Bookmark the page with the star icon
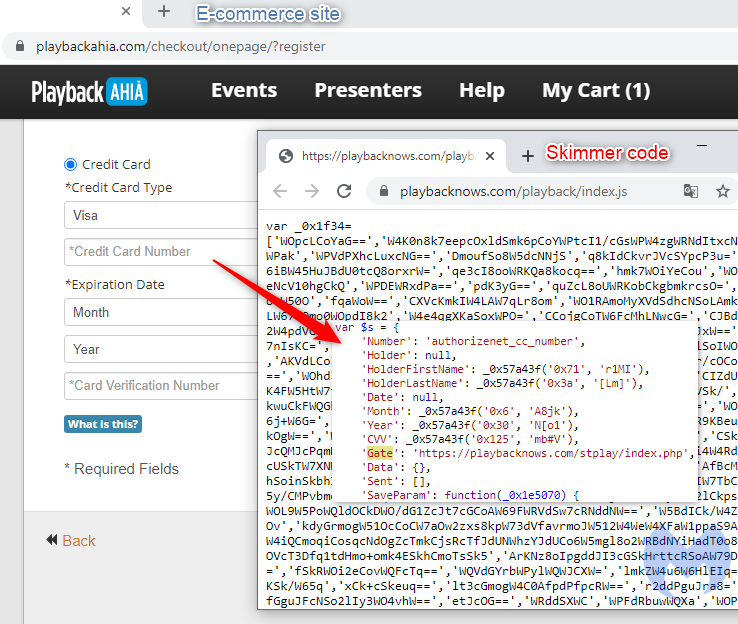Screen dimensions: 738x624 click(722, 191)
